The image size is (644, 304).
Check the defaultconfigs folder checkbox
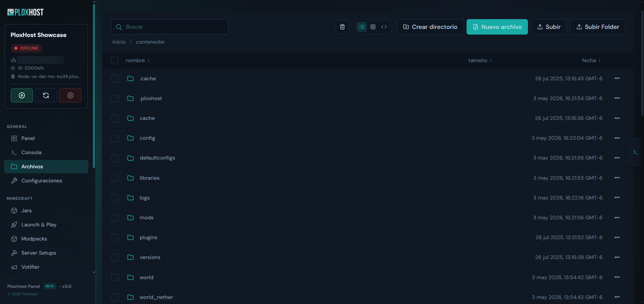115,158
